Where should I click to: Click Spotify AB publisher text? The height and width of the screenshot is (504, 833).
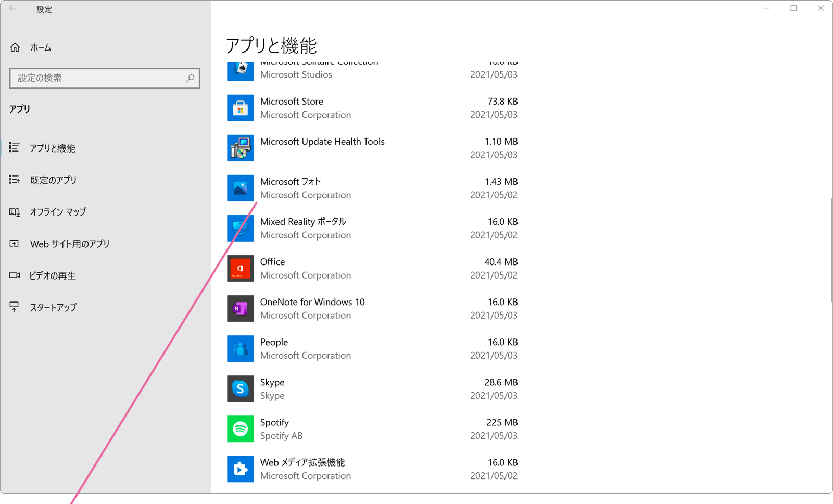coord(281,436)
